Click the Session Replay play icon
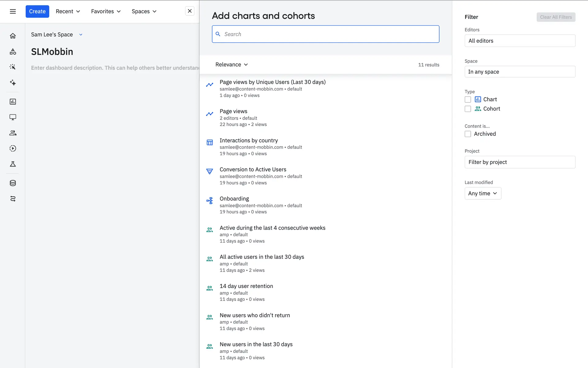This screenshot has height=368, width=588. click(13, 148)
